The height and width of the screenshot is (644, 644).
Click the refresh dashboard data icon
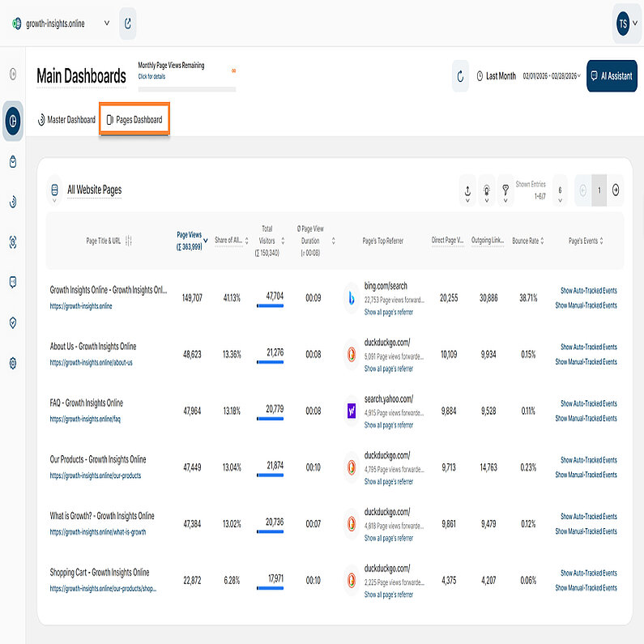(x=460, y=76)
